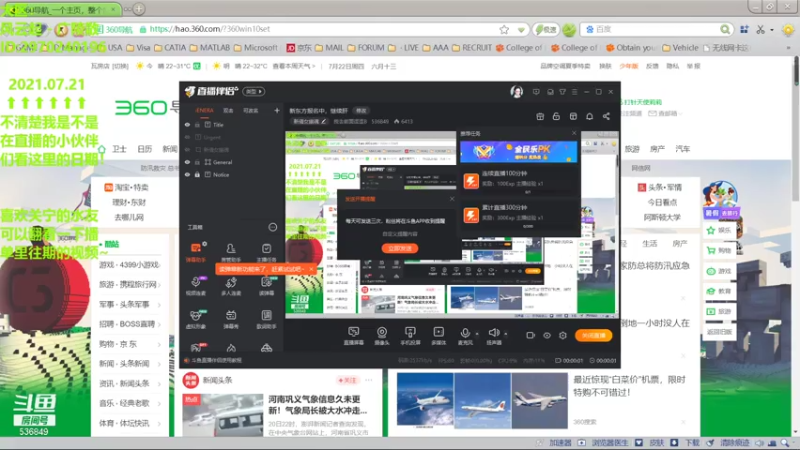The height and width of the screenshot is (450, 800).
Task: Open the 主播任务 tool icon
Action: tap(266, 252)
